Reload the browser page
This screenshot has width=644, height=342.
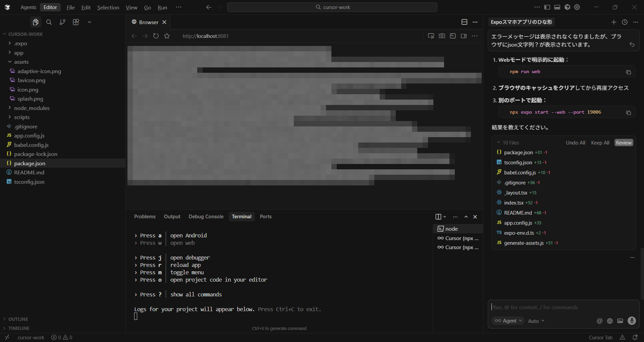[x=156, y=36]
